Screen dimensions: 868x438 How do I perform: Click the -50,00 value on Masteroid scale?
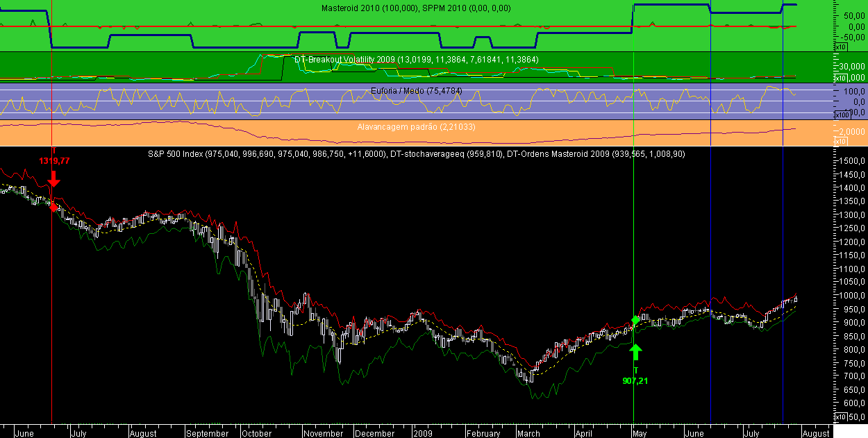[851, 37]
